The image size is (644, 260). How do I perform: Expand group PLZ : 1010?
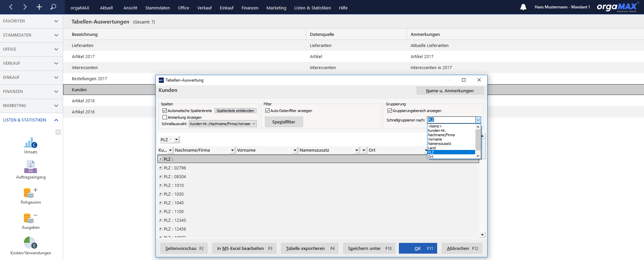(x=160, y=185)
